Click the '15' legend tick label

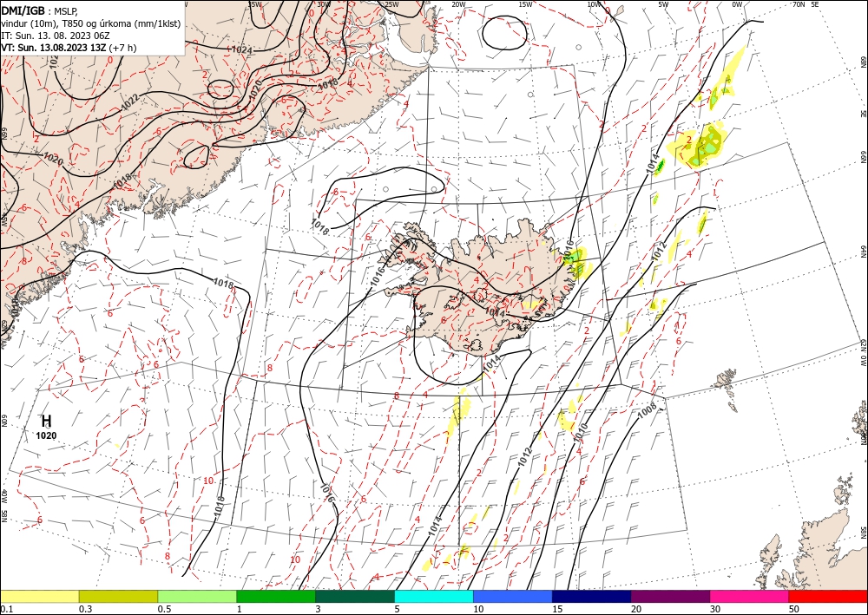(557, 609)
